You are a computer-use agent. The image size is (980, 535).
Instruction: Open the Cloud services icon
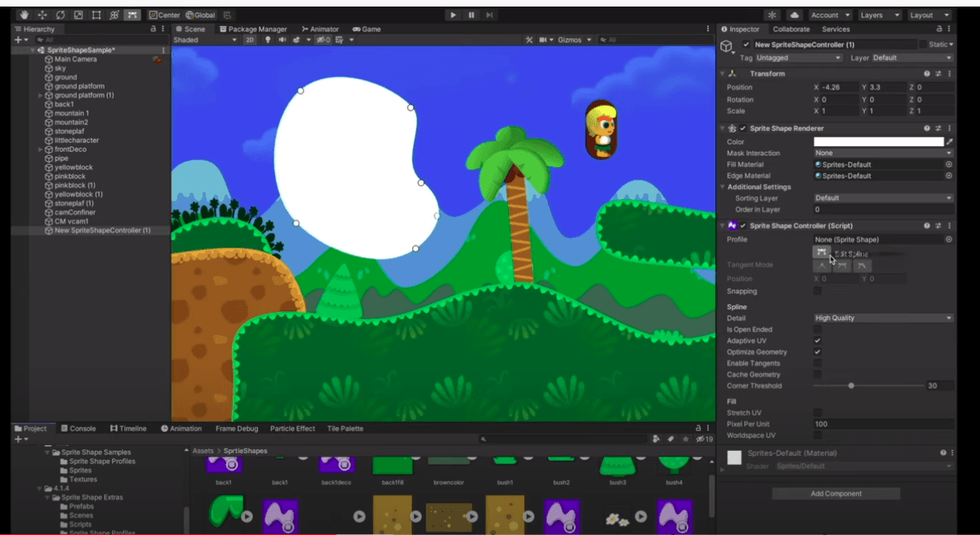click(x=795, y=15)
